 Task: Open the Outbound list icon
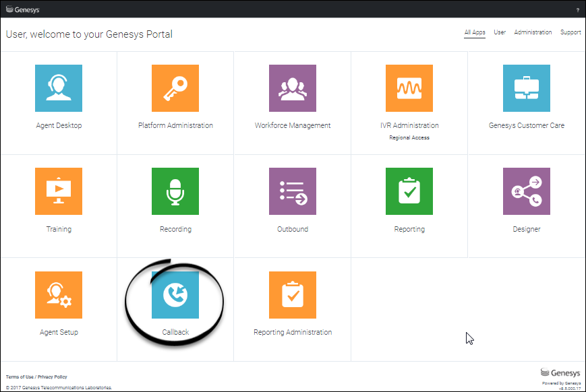point(293,191)
